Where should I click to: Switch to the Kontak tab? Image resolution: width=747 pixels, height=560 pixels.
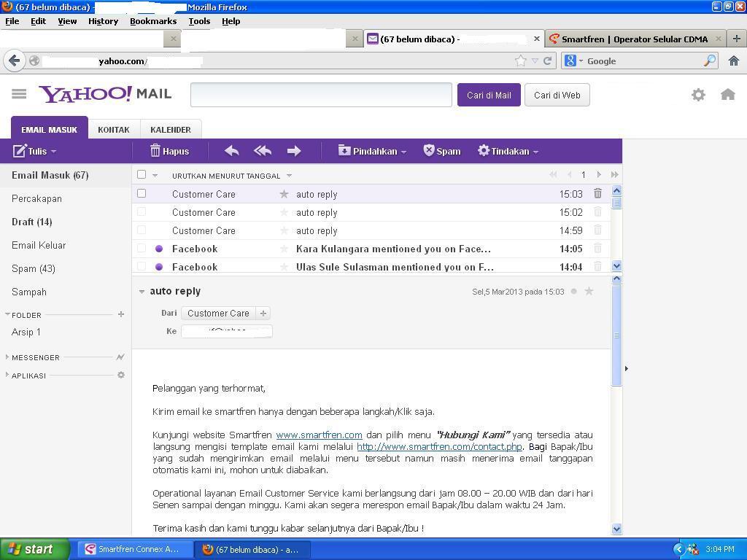tap(113, 130)
